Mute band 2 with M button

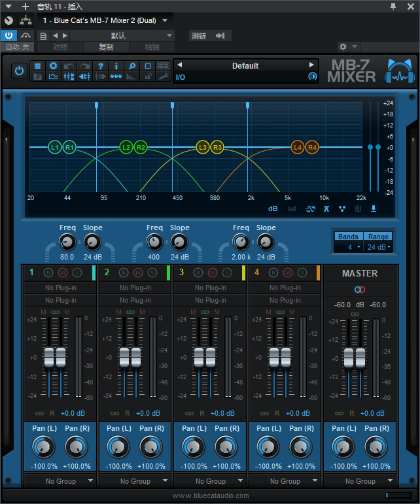138,273
